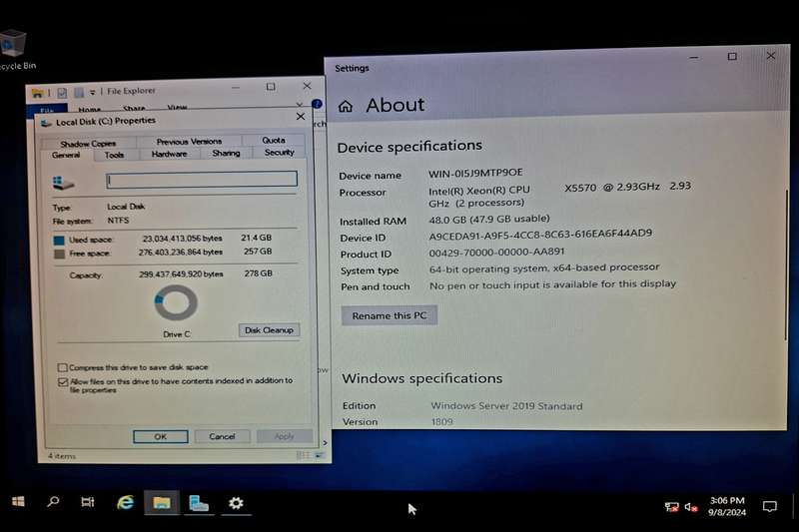799x532 pixels.
Task: Click the Device ID value text
Action: [540, 235]
